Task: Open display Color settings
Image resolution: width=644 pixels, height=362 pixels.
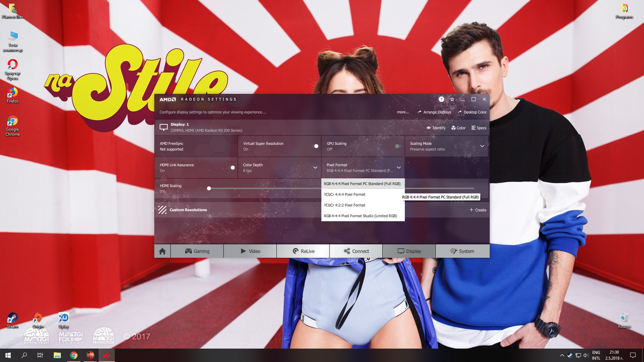Action: [x=458, y=128]
